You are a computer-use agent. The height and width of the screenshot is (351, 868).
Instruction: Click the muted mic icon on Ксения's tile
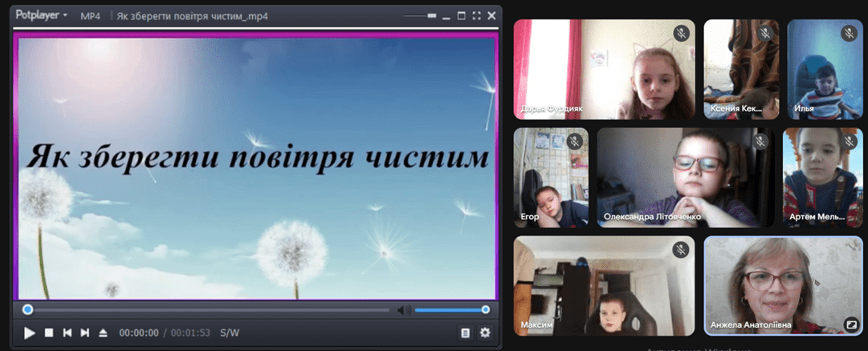click(x=765, y=33)
